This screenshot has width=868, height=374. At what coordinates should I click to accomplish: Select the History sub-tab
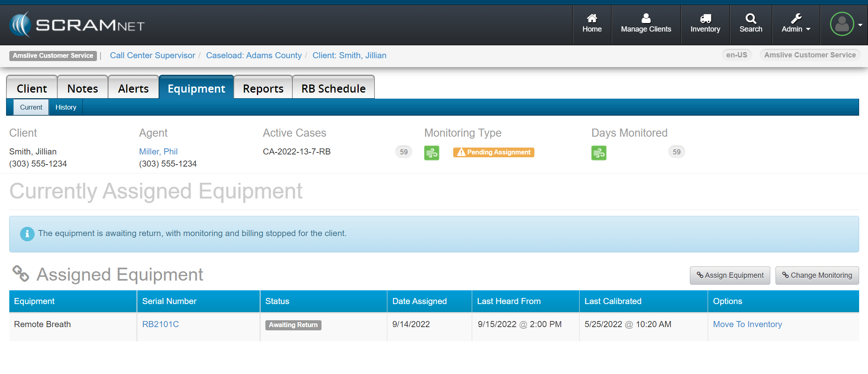point(66,107)
